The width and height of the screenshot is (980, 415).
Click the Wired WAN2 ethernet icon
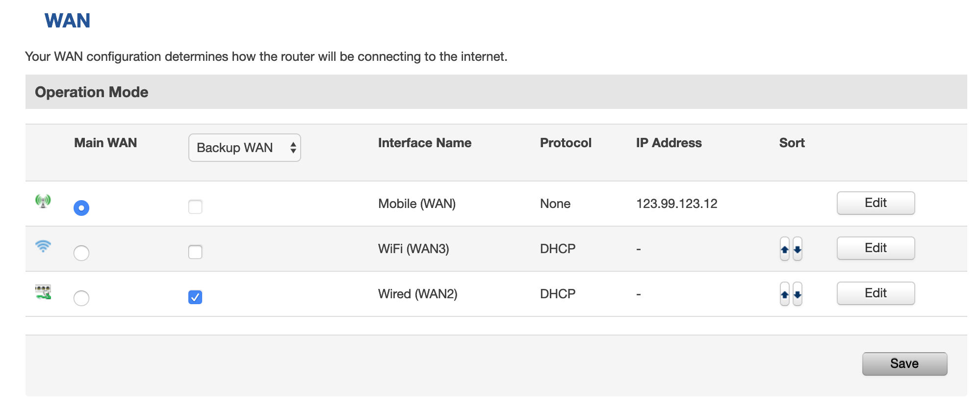click(x=43, y=292)
